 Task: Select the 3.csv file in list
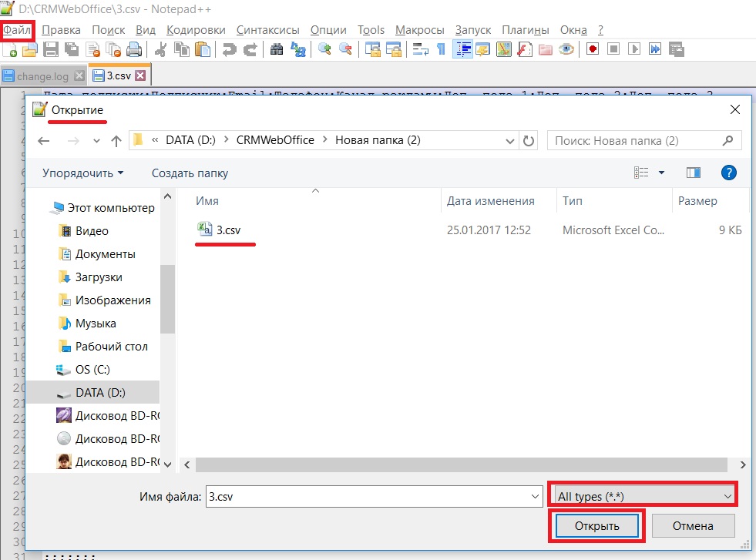click(x=228, y=230)
